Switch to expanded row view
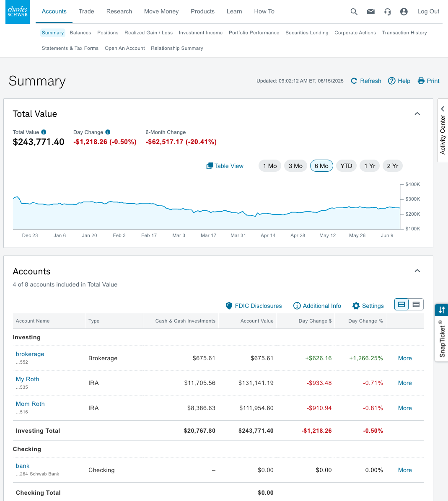Screen dimensions: 448x501 (x=401, y=305)
